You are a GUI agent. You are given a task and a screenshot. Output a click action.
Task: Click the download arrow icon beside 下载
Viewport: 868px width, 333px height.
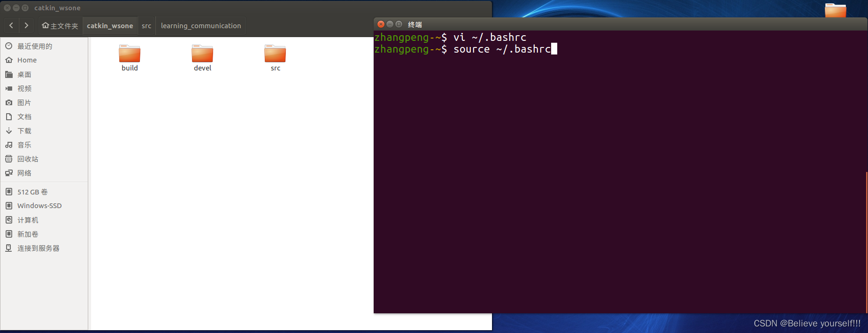(8, 131)
